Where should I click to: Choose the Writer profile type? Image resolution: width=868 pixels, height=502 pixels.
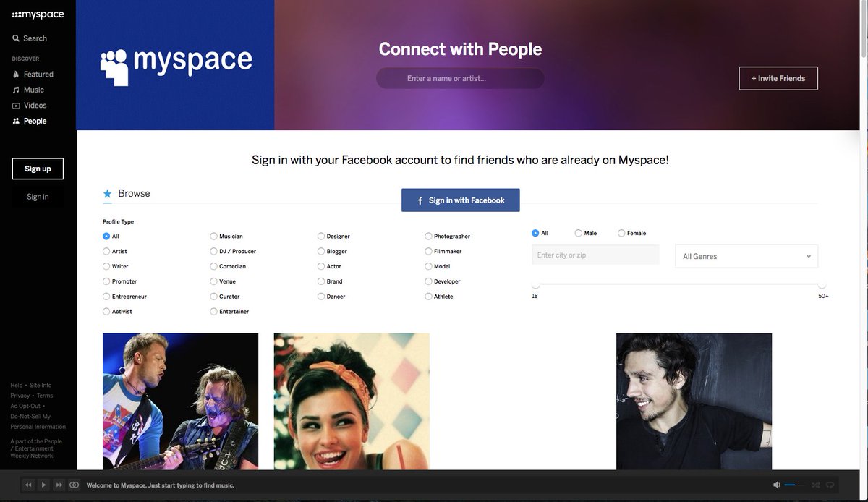click(x=106, y=266)
